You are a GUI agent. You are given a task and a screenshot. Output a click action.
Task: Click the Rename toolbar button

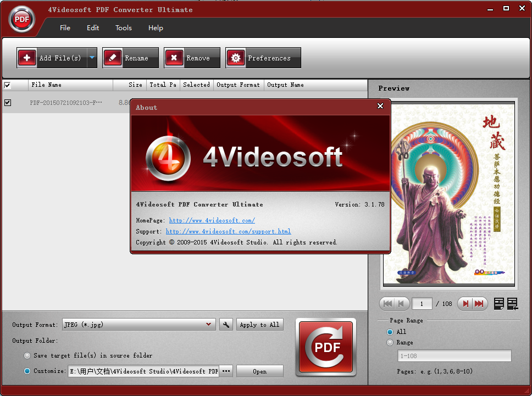tap(130, 58)
